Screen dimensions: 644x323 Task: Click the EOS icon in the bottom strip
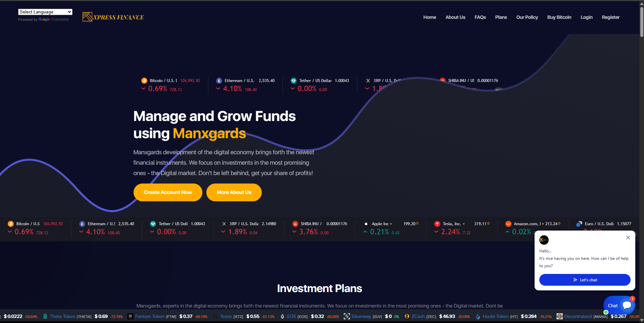(x=282, y=316)
